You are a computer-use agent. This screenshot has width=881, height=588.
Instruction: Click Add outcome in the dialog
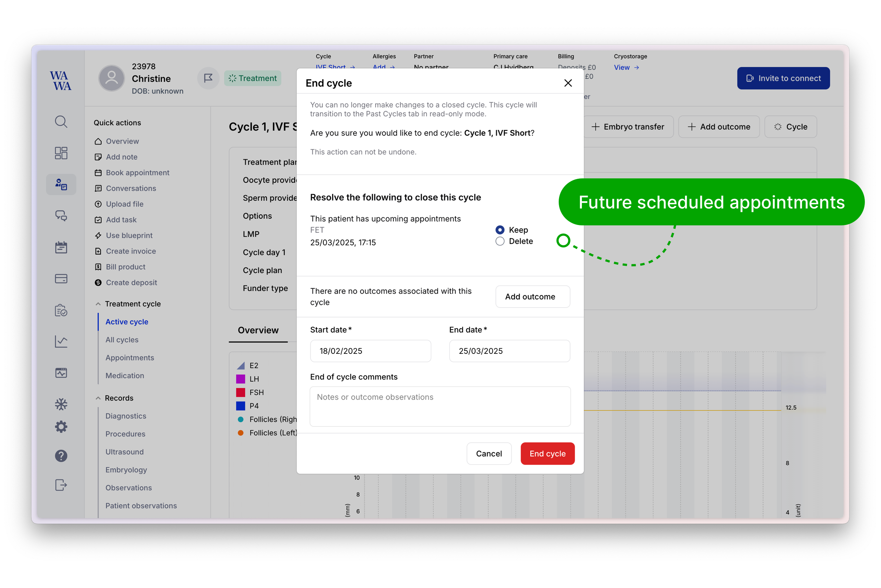[533, 297]
